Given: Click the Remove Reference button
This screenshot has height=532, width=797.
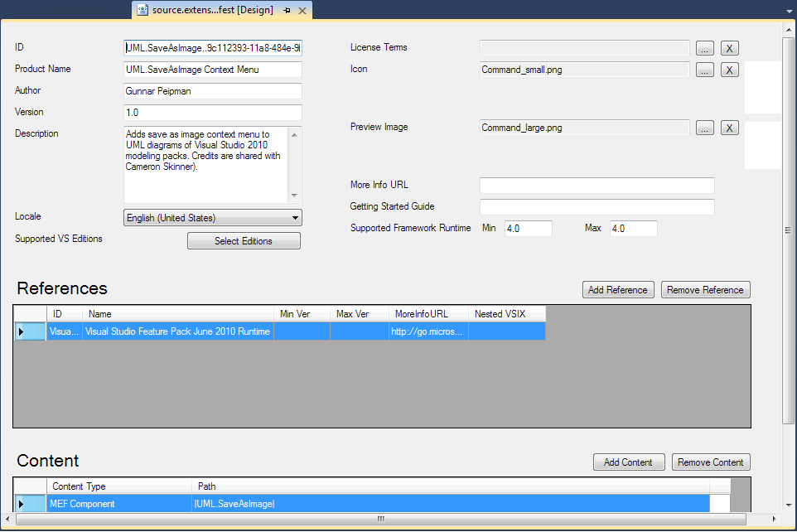Looking at the screenshot, I should click(x=706, y=290).
